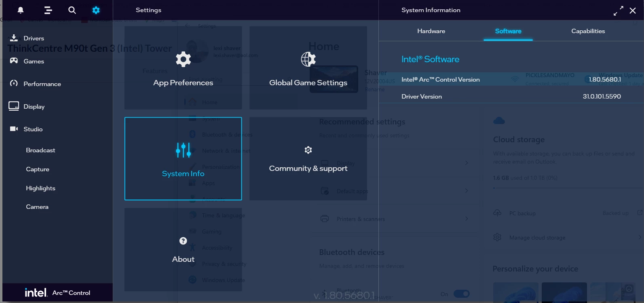Select the Settings gear icon in top bar
This screenshot has width=644, height=303.
click(x=96, y=10)
